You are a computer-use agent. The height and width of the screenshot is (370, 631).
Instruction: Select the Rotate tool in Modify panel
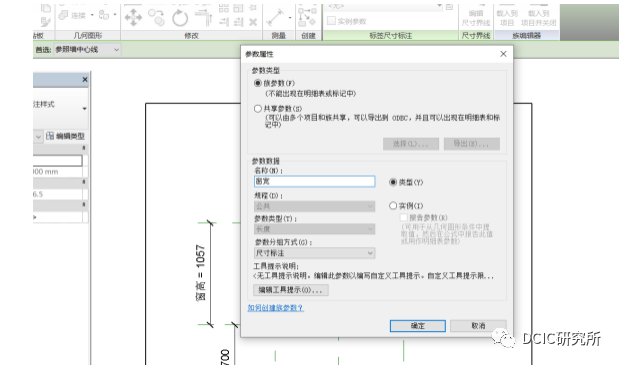coord(180,18)
